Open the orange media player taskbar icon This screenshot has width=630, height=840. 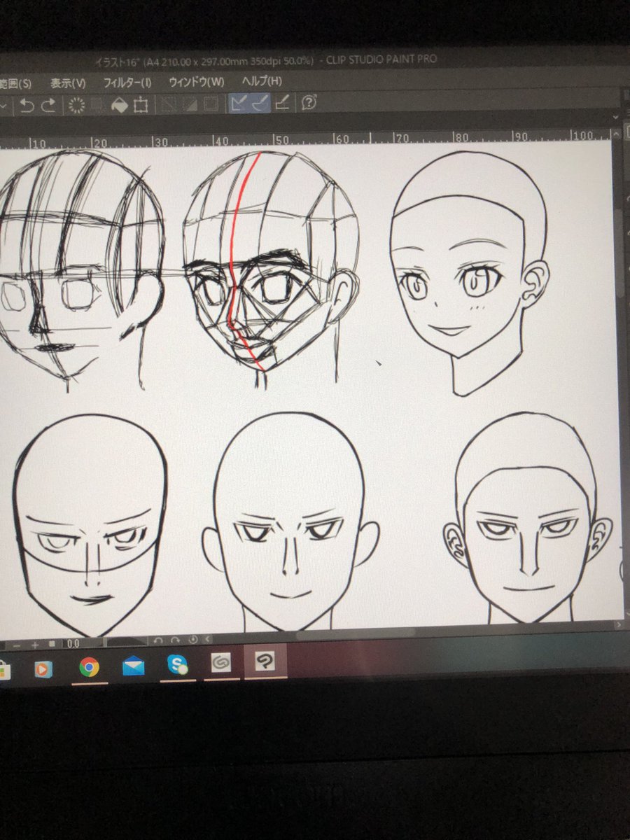coord(43,669)
